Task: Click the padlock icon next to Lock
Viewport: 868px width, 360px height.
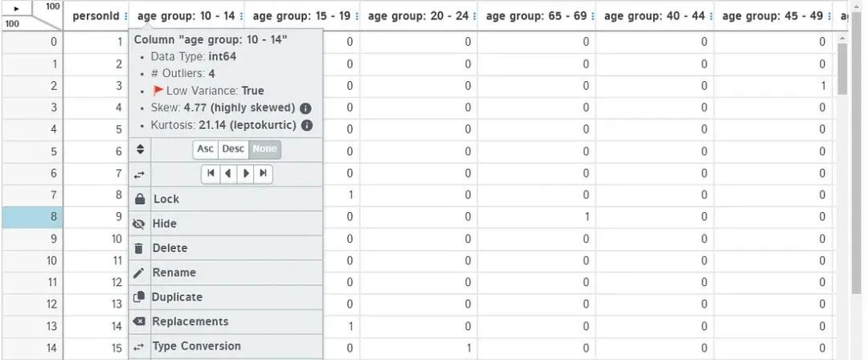Action: (x=140, y=199)
